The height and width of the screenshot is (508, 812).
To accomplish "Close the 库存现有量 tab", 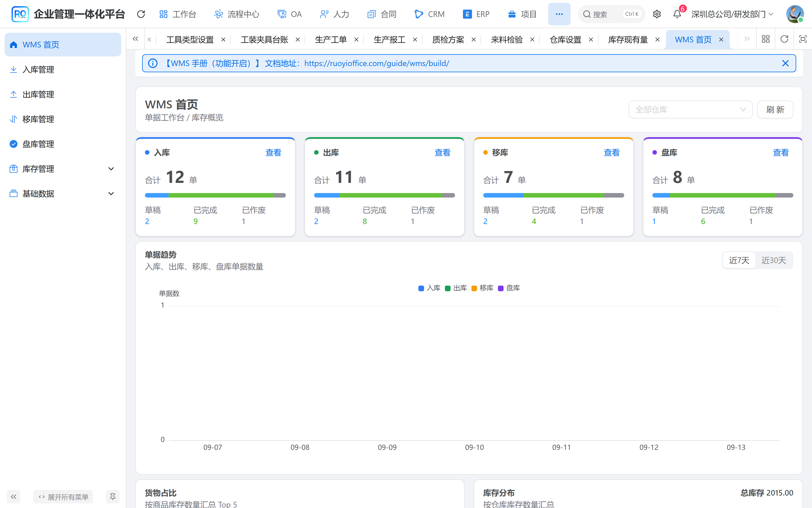I will [x=657, y=40].
